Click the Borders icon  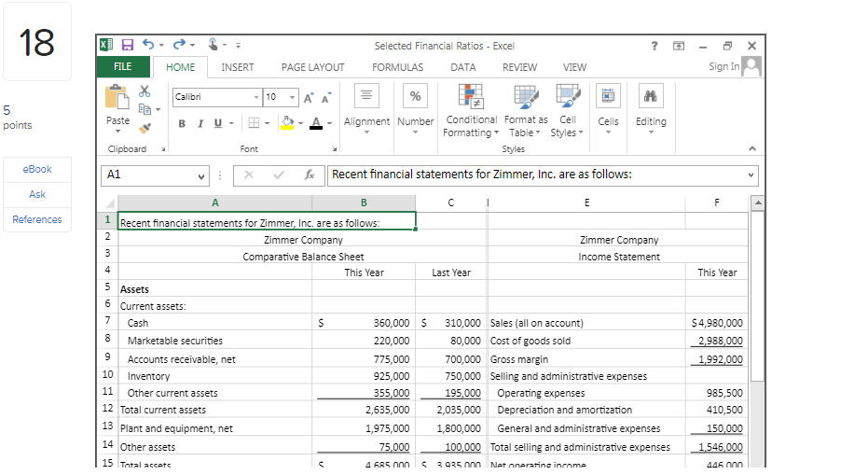click(x=254, y=123)
